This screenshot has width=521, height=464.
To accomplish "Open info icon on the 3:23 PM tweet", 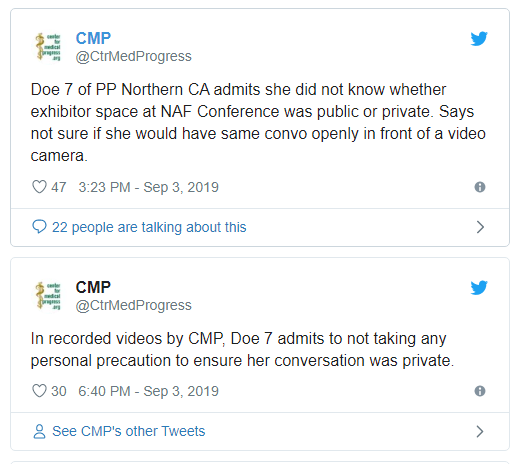I will coord(480,187).
